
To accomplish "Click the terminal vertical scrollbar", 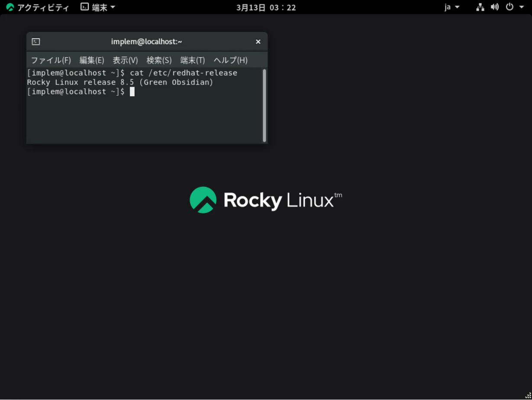I will click(x=264, y=105).
